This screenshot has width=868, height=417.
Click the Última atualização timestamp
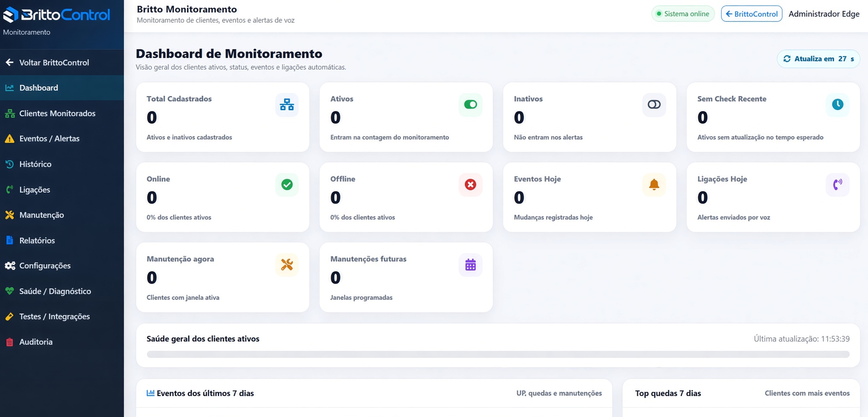(801, 339)
